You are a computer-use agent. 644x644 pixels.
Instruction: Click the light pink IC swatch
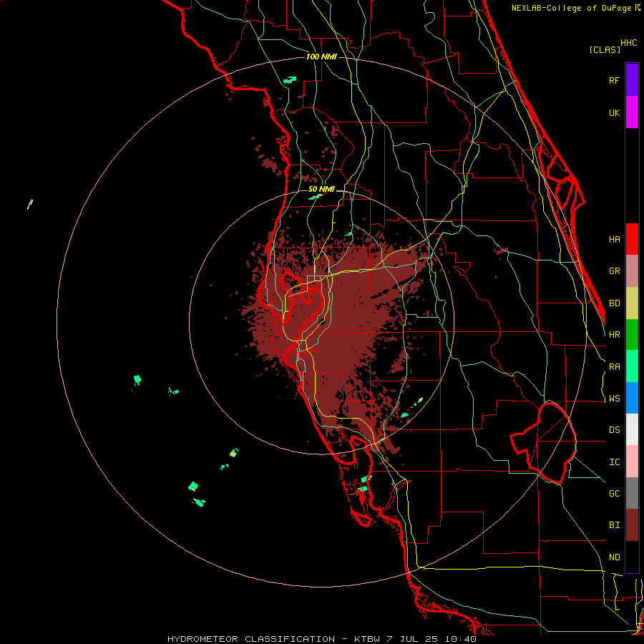point(632,462)
